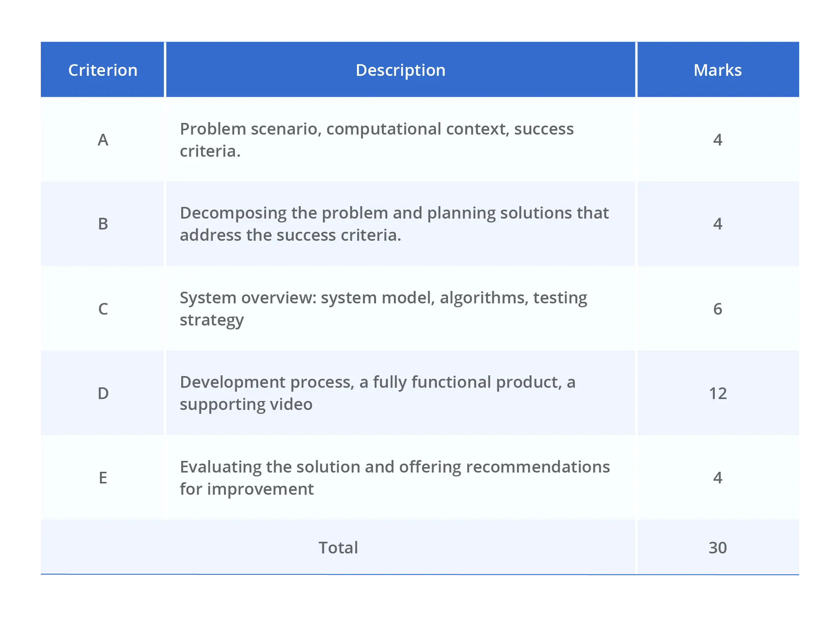Click the Evaluating the solution description

(x=394, y=478)
